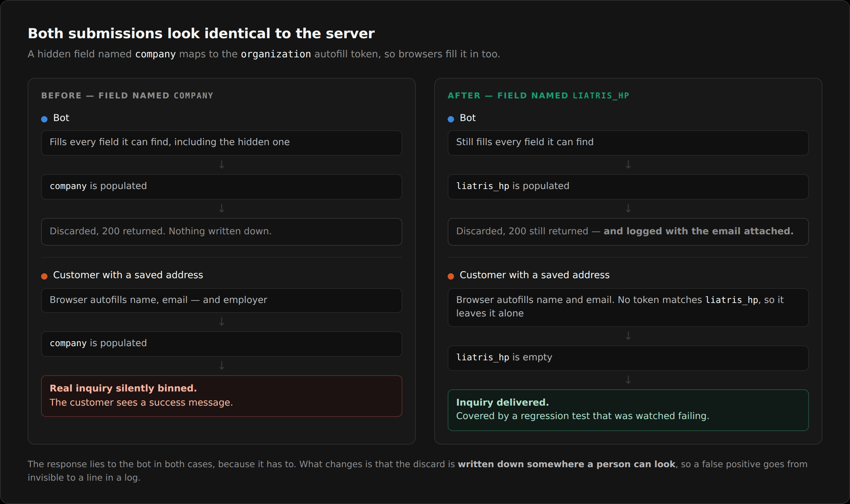Select 'and logged with the email attached.' bold text
The image size is (850, 504).
698,231
